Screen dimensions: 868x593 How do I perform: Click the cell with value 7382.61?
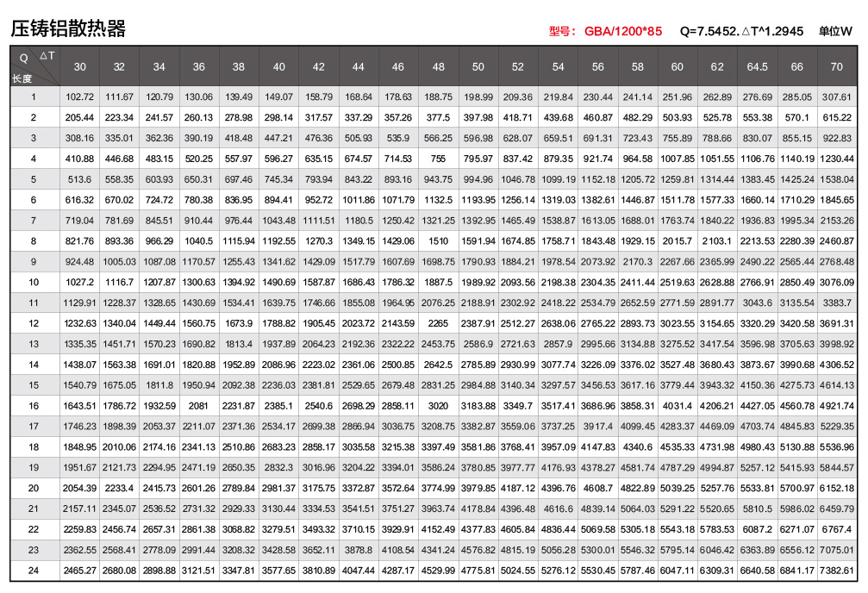836,571
